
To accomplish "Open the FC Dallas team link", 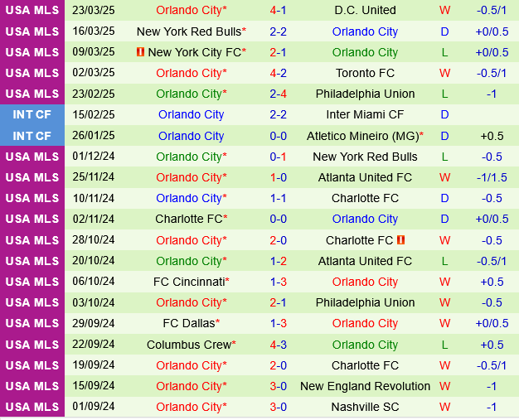I will 189,323.
